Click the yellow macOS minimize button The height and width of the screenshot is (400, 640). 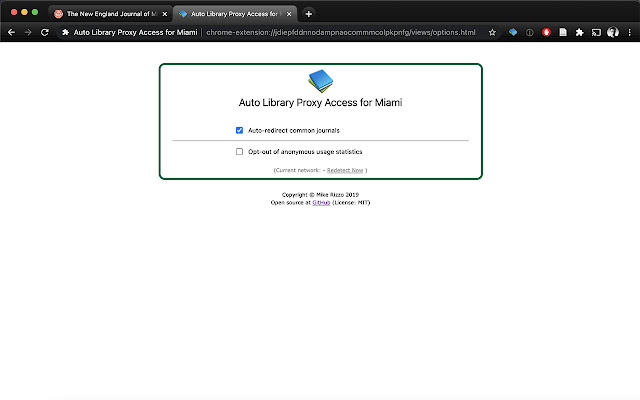point(24,12)
